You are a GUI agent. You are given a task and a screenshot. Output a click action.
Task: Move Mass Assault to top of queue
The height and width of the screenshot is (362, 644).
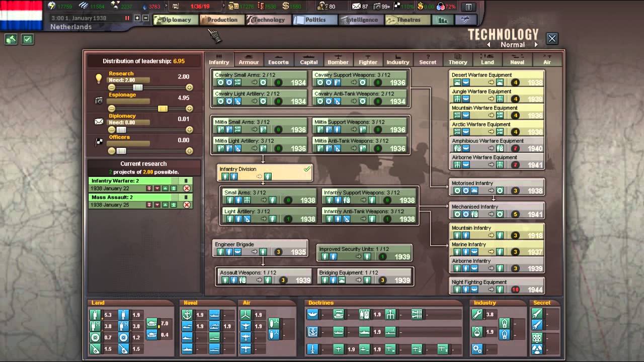[173, 205]
